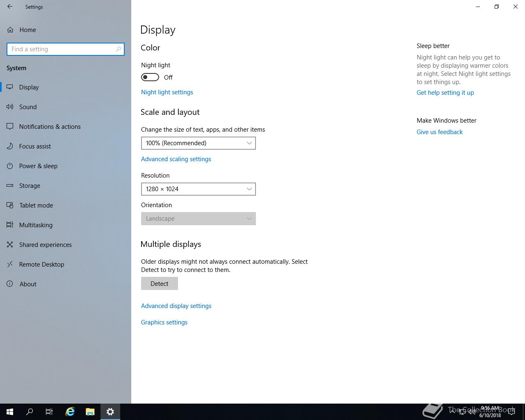Open the Windows Start menu
Image resolution: width=525 pixels, height=420 pixels.
(x=10, y=412)
